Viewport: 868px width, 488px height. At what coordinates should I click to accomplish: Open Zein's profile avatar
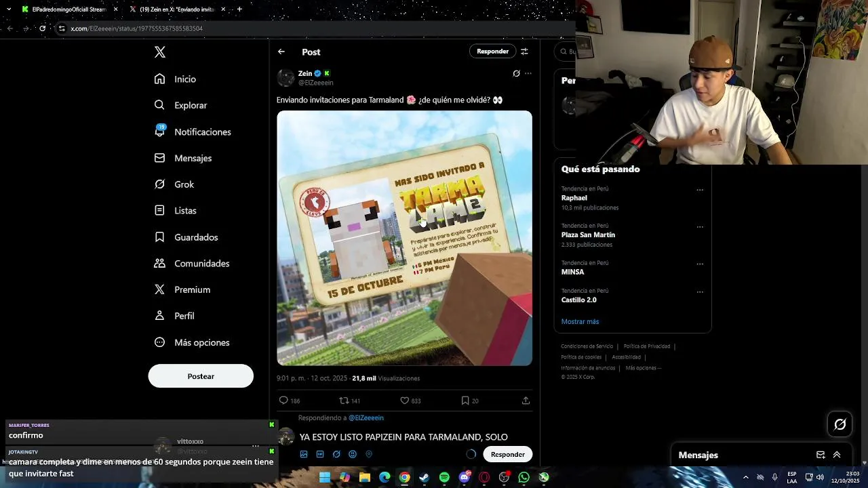[x=285, y=77]
